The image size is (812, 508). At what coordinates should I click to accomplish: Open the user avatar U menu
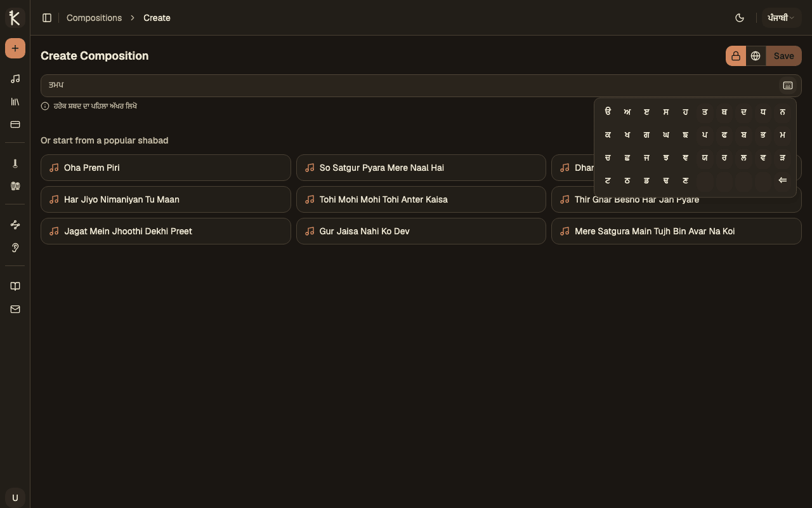point(15,497)
